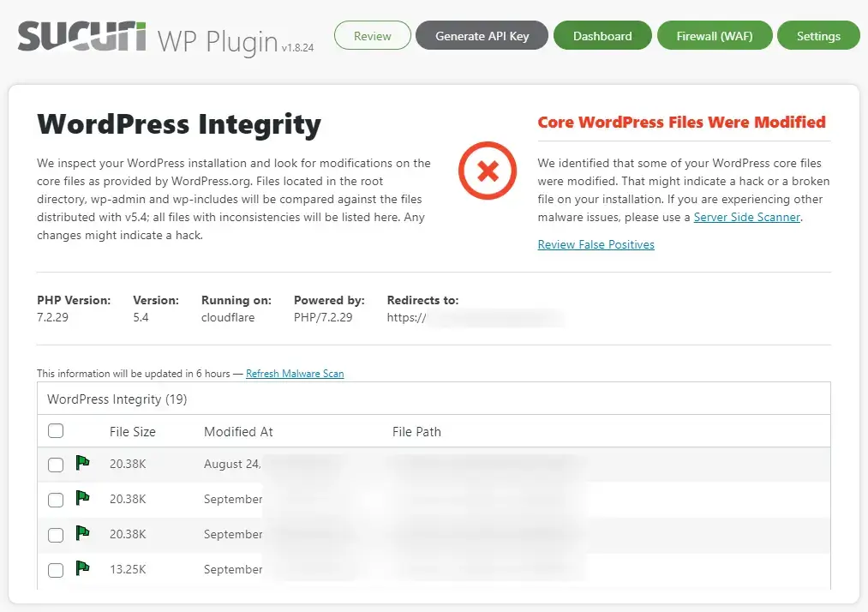The width and height of the screenshot is (868, 612).
Task: Click the Core WordPress Files Were Modified heading
Action: click(681, 122)
